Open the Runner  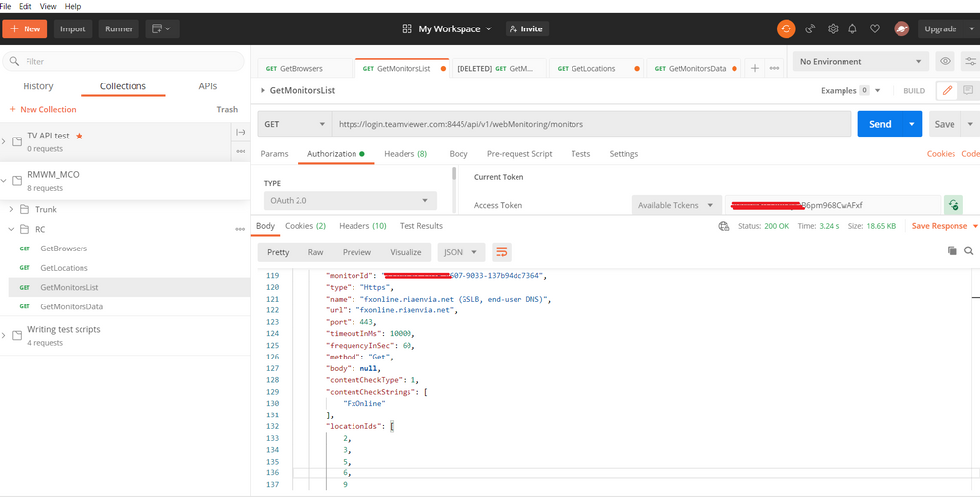tap(119, 28)
